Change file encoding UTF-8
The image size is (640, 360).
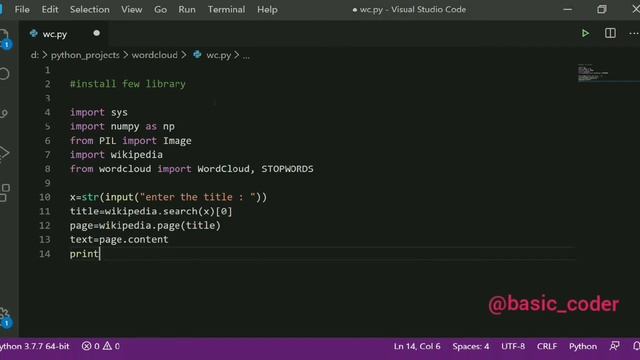[513, 346]
